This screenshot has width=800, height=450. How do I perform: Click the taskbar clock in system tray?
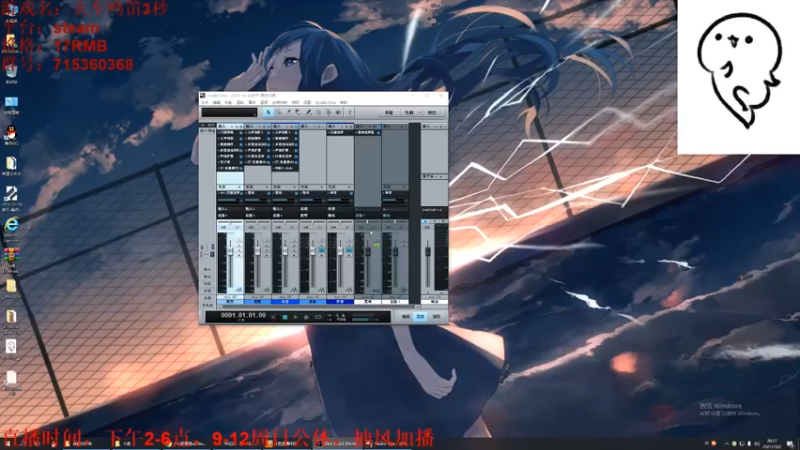(771, 443)
